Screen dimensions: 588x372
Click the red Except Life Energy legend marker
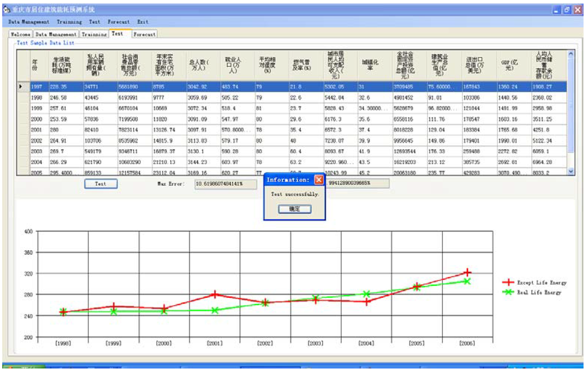508,282
